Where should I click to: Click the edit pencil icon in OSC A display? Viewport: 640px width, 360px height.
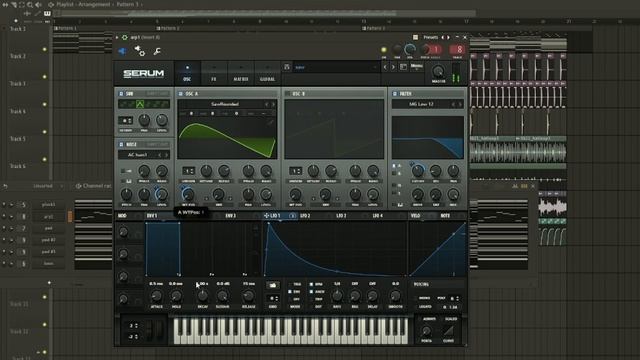pyautogui.click(x=270, y=122)
